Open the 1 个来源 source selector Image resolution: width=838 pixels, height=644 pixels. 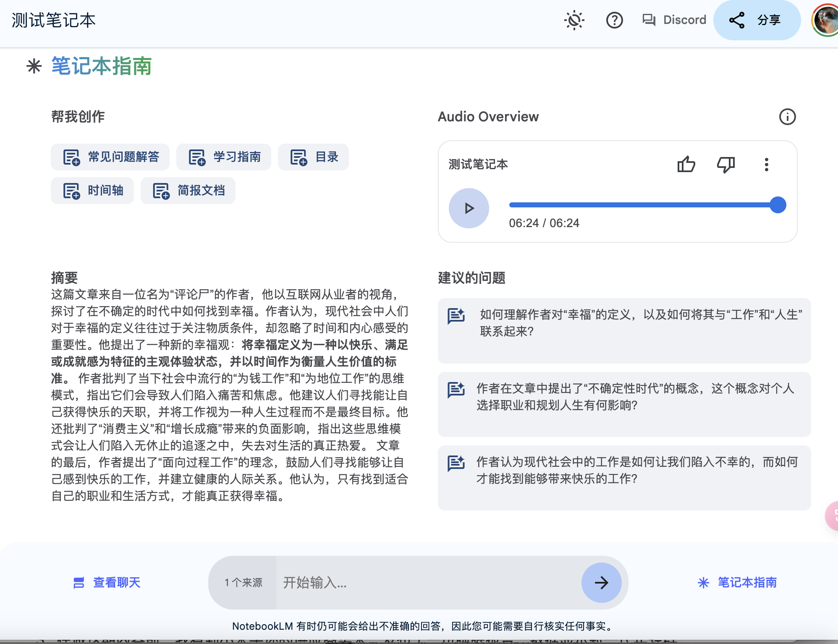243,582
